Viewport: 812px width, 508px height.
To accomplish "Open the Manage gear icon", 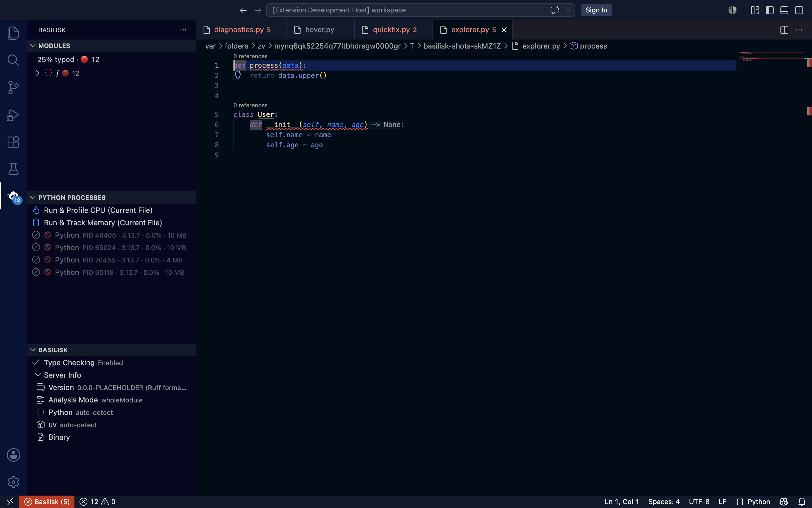I will [14, 482].
